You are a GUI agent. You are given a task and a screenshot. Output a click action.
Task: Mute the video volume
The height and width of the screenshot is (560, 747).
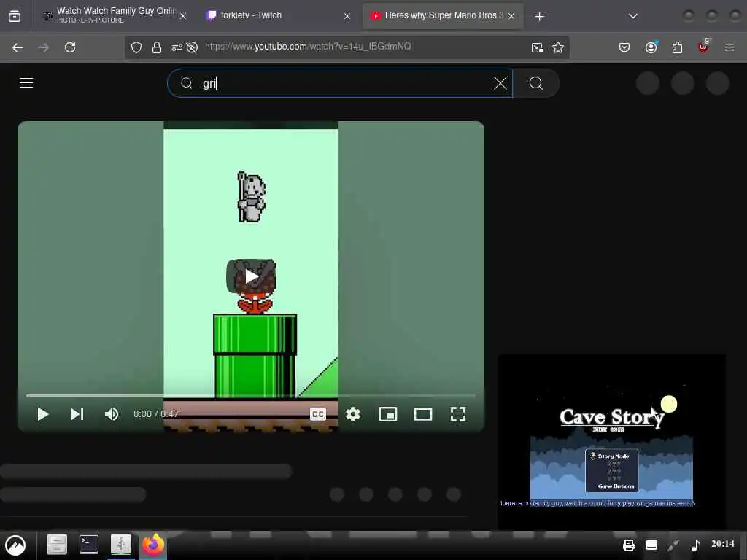click(x=112, y=414)
